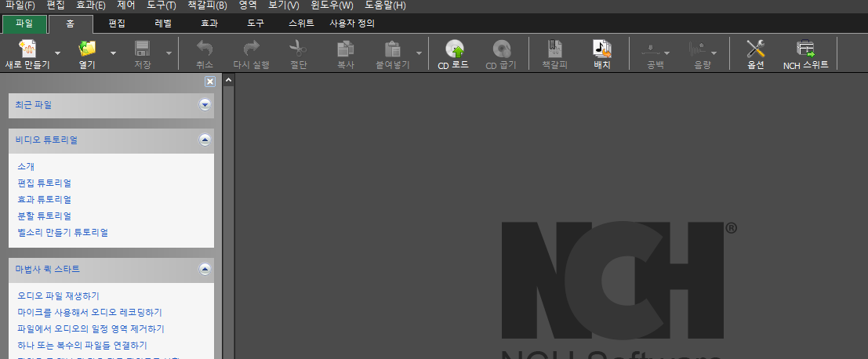Click the 다시 실행 (Redo) arrow icon
868x359 pixels.
pos(252,49)
